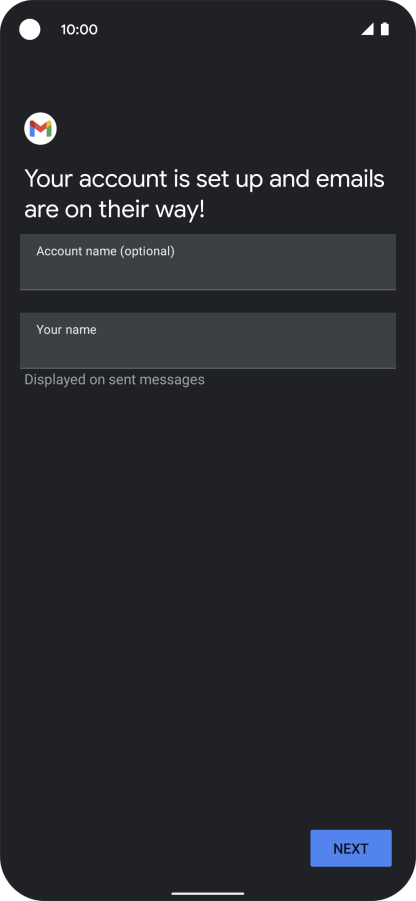416x901 pixels.
Task: Tap the 'are on their way!' heading line
Action: [114, 210]
